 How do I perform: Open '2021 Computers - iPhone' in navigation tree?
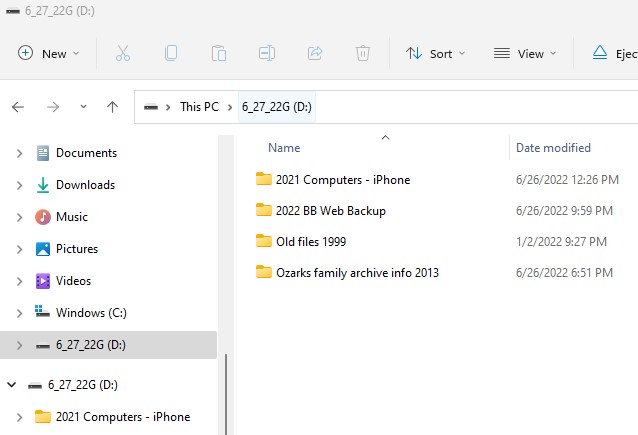[x=123, y=417]
